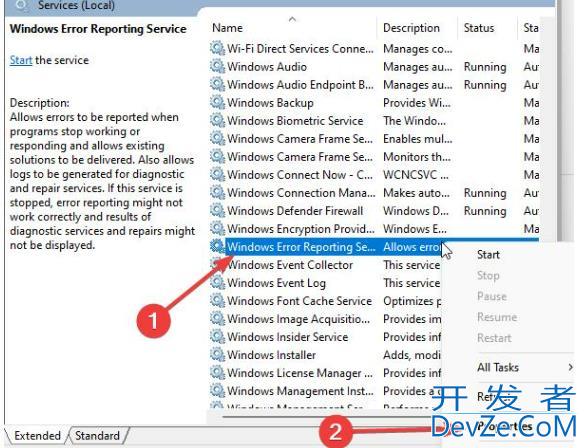The height and width of the screenshot is (448, 587).
Task: Select the Windows Connect Now service name
Action: [x=300, y=175]
